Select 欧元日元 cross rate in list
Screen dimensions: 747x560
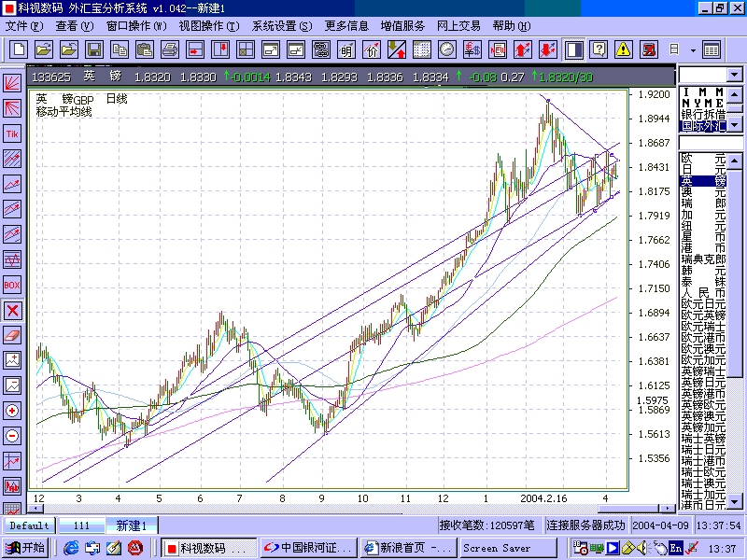click(703, 304)
